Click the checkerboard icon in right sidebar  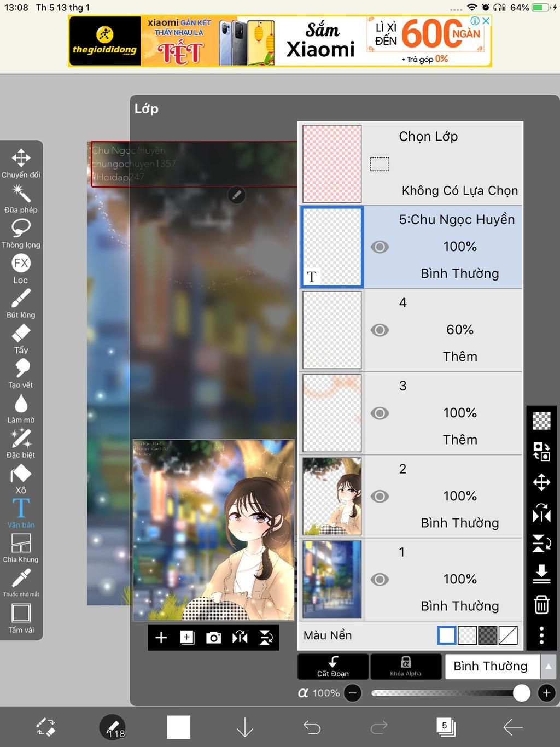click(541, 421)
